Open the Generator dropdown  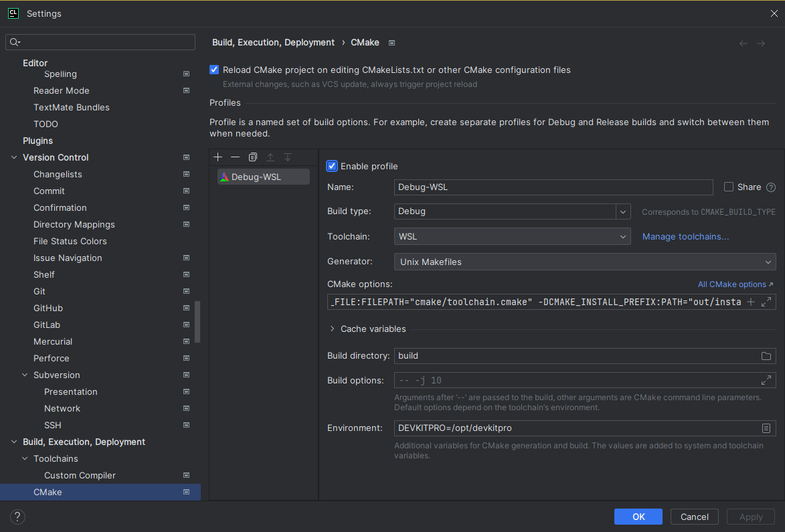[x=586, y=262]
